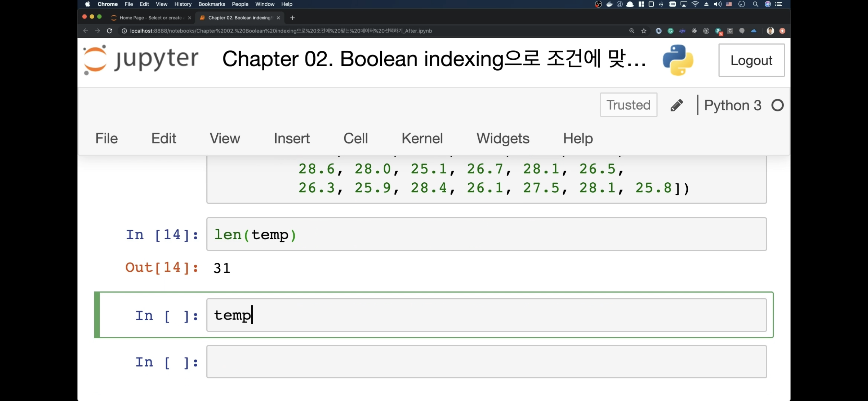Toggle the Trusted notebook status
This screenshot has height=401, width=868.
[628, 105]
